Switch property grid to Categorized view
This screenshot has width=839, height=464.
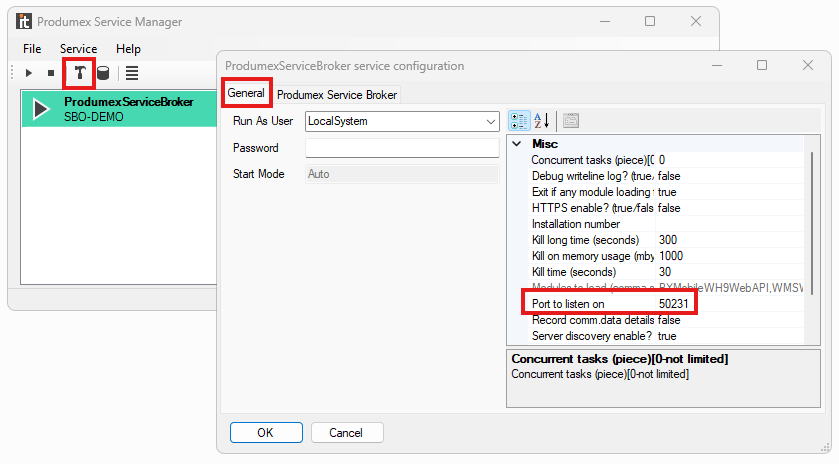click(519, 121)
